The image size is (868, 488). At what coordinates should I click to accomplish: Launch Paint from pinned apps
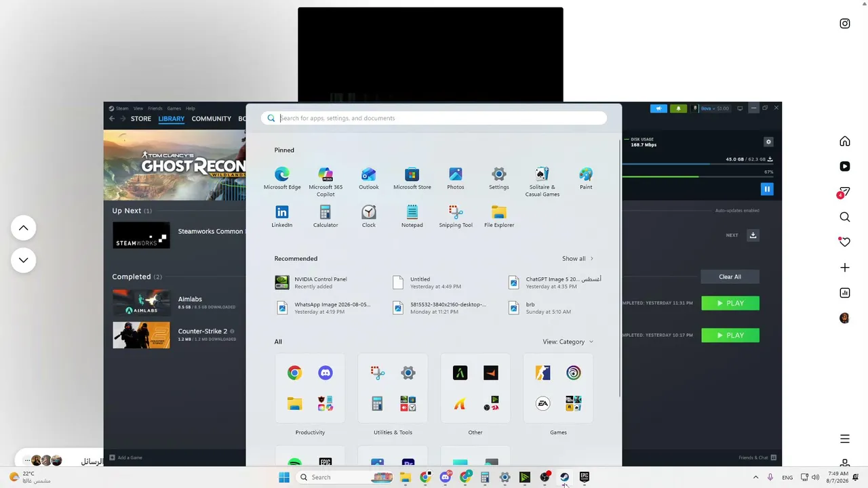586,178
